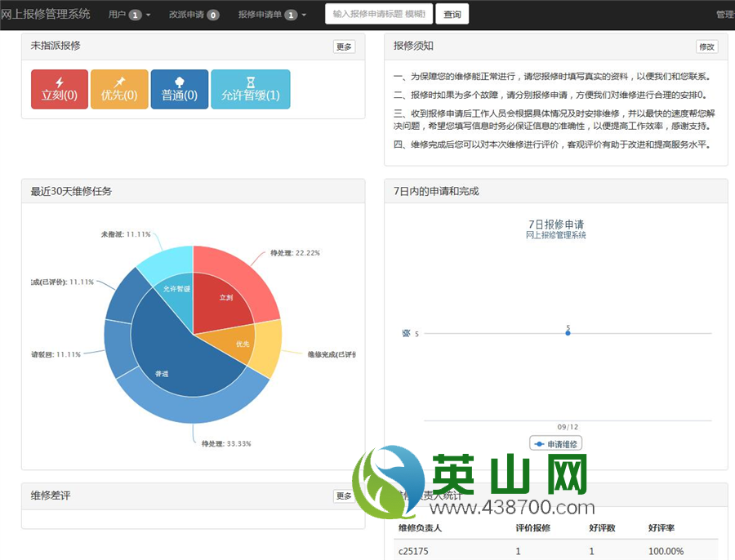Screen dimensions: 735x560
Task: Click the data point on 7日报修申请 chart
Action: click(x=568, y=333)
